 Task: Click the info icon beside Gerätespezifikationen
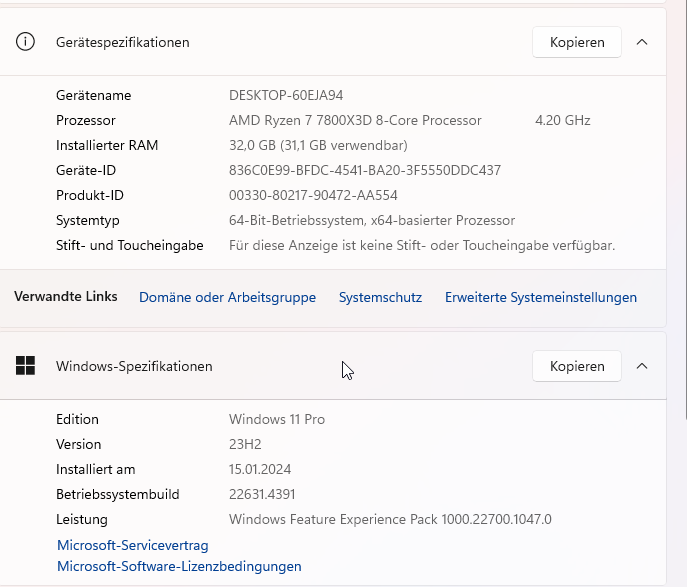point(25,42)
